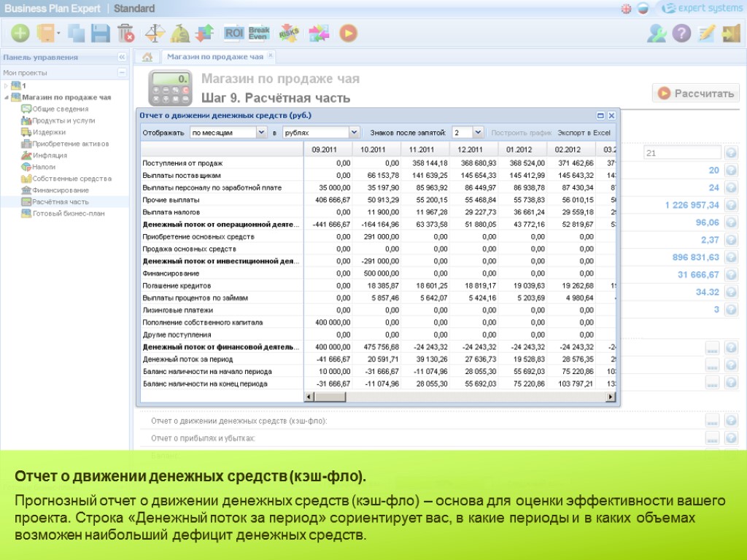
Task: Select Налоги tree item
Action: coord(44,167)
